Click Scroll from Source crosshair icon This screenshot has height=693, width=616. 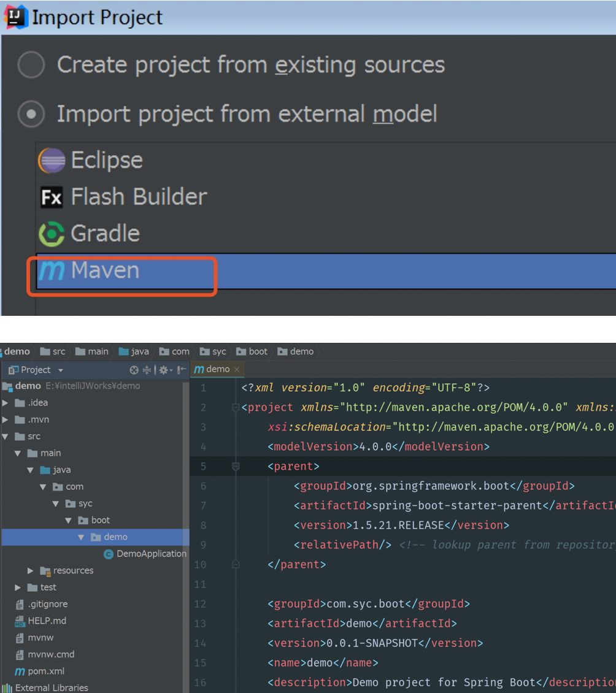tap(134, 370)
